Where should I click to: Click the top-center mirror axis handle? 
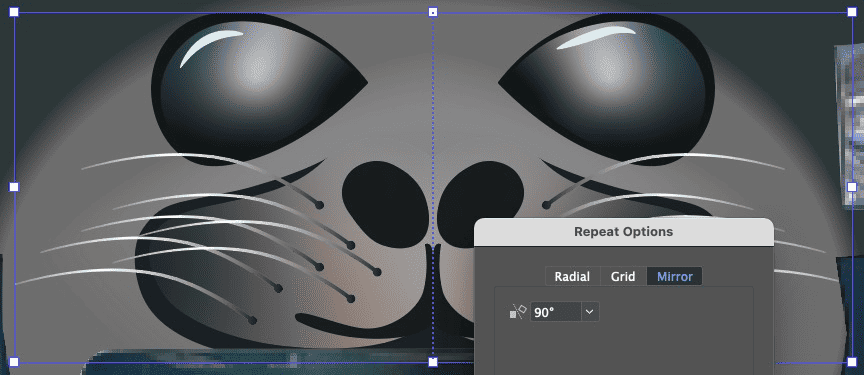433,12
